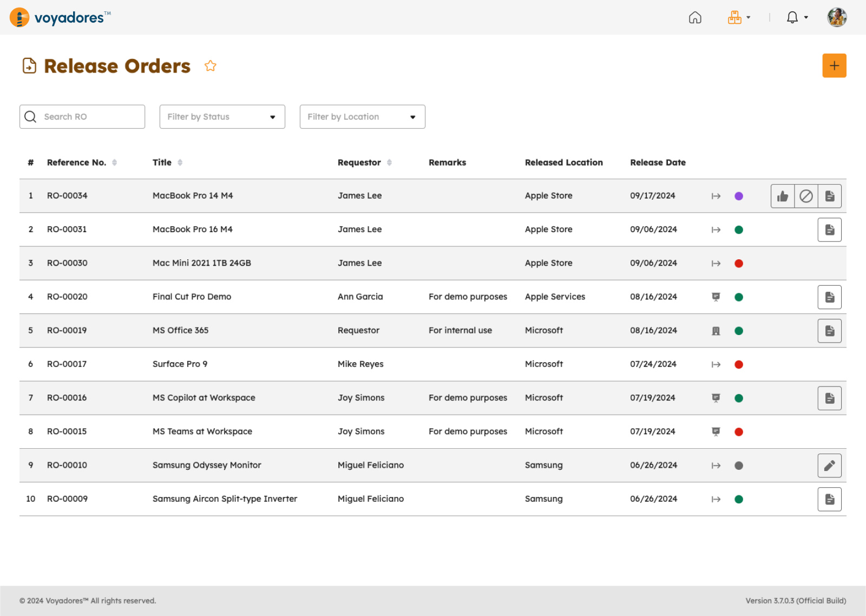Click release arrow icon for RO-00034
The height and width of the screenshot is (616, 866).
coord(716,196)
